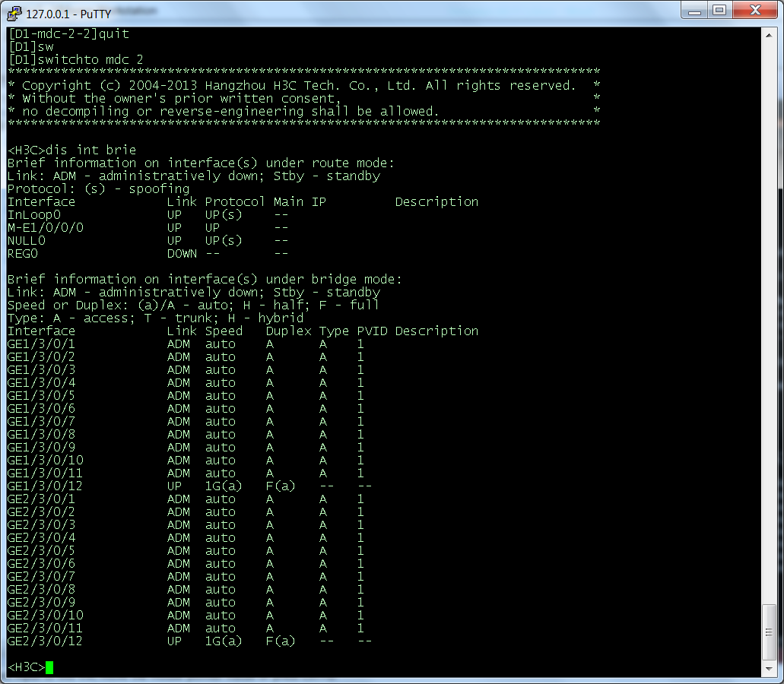Click the ADM link status of GE2/3/0/1
The width and height of the screenshot is (784, 684).
coord(179,499)
